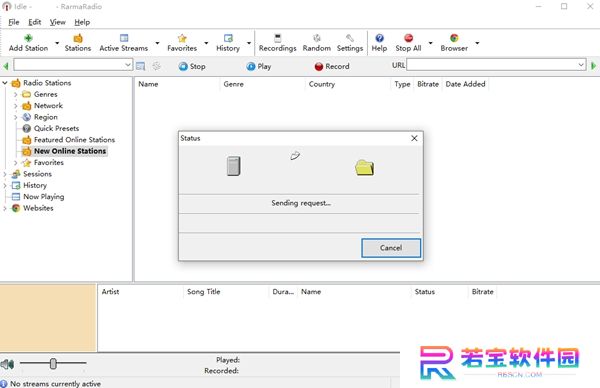Sort stations by Date Added column
Viewport: 600px width, 388px height.
point(465,84)
